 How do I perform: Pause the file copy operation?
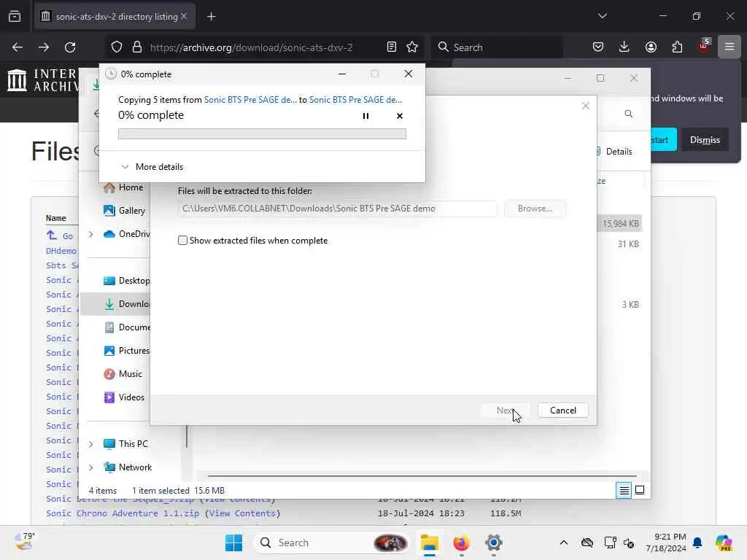(x=365, y=116)
